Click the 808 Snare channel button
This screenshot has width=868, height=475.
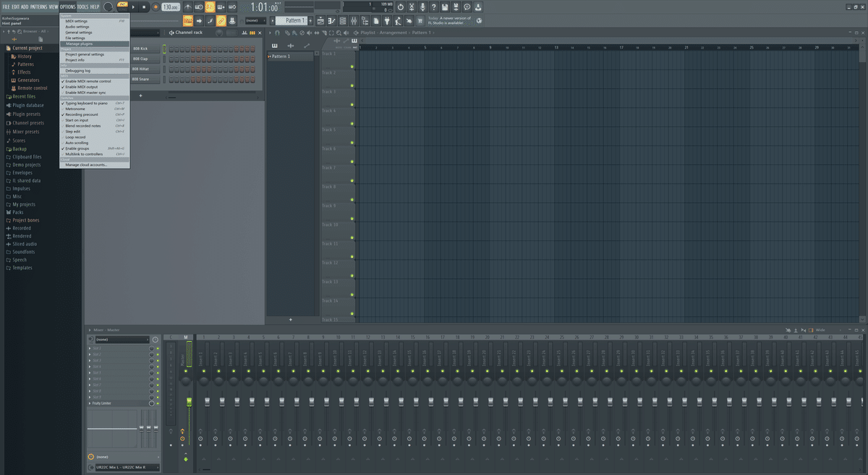pos(145,78)
